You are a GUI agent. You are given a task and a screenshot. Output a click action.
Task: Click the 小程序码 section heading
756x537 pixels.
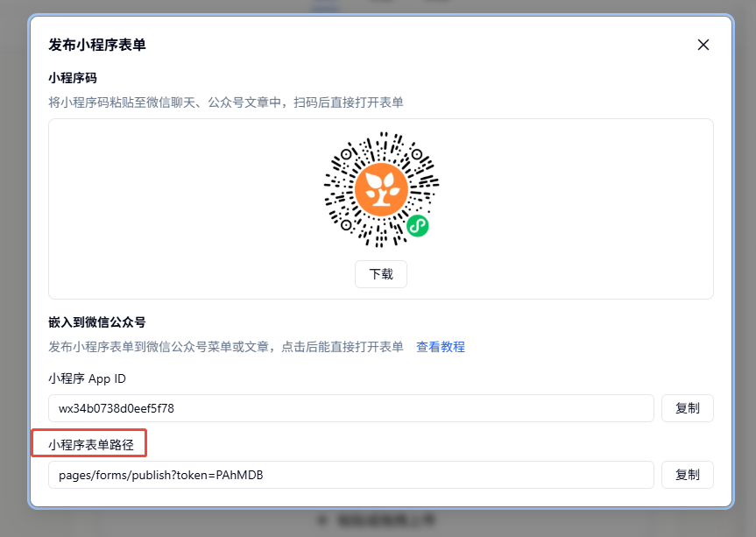73,78
